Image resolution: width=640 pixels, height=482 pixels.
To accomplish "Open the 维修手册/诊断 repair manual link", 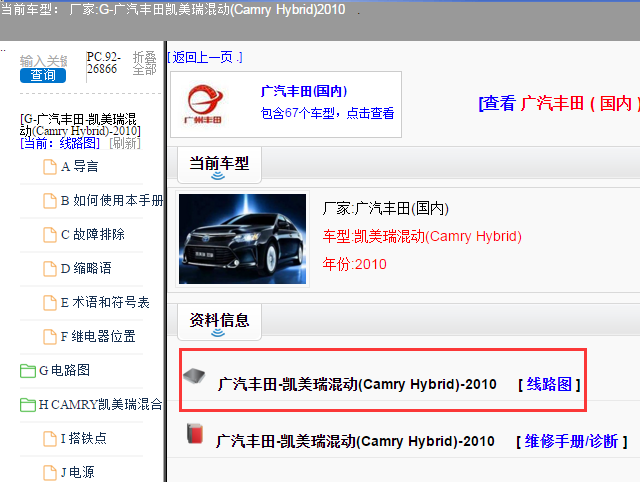I will click(571, 442).
